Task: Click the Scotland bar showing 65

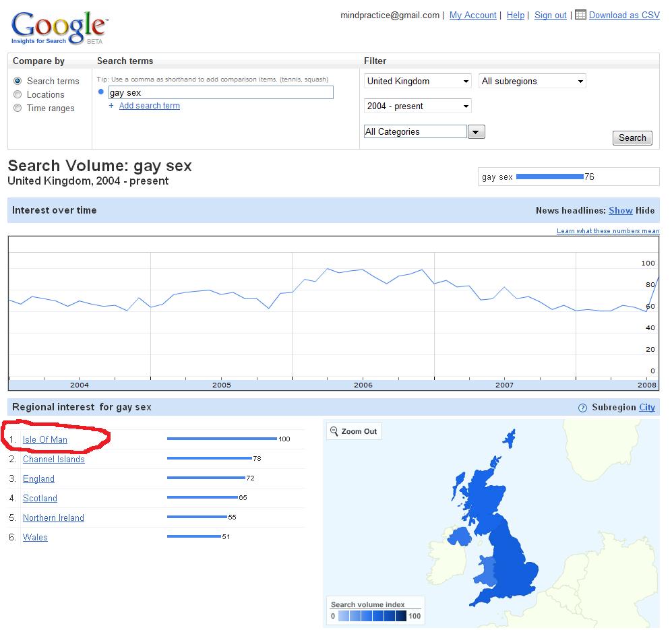Action: [202, 497]
